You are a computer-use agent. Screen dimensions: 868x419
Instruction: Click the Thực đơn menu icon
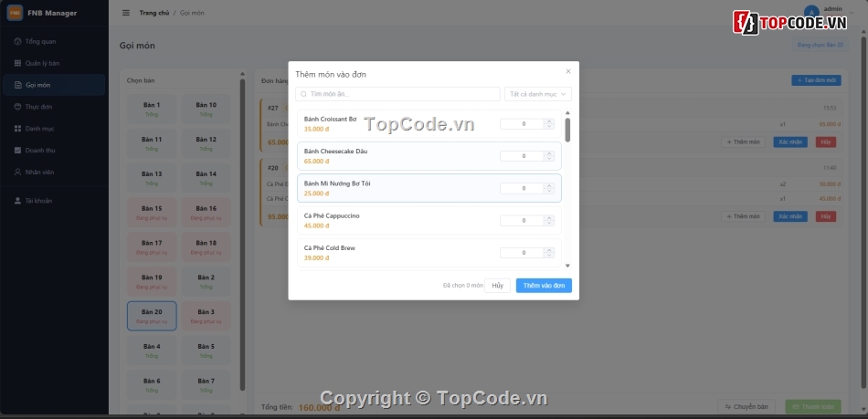point(17,107)
